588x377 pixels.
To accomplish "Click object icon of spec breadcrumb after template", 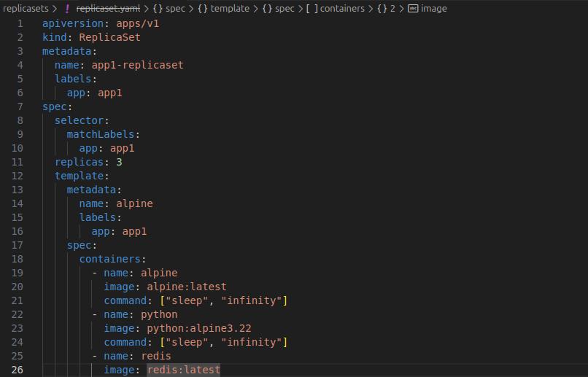I will (x=267, y=9).
